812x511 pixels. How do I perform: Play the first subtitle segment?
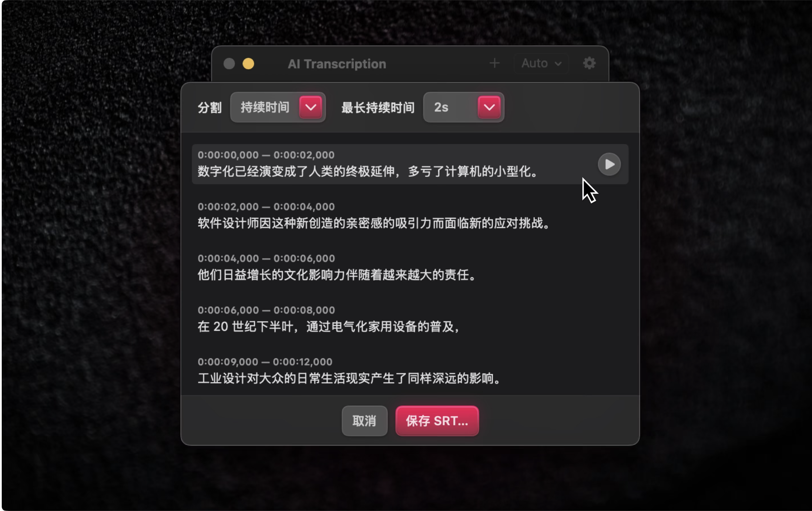609,164
